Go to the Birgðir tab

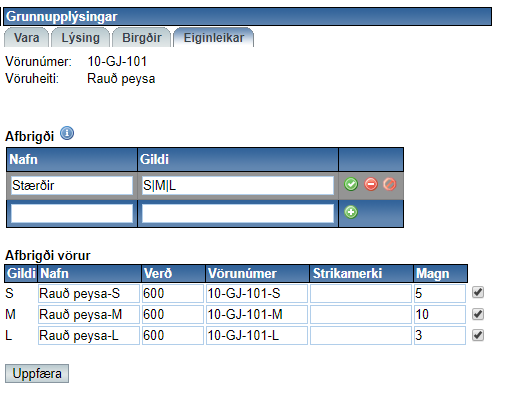coord(142,38)
